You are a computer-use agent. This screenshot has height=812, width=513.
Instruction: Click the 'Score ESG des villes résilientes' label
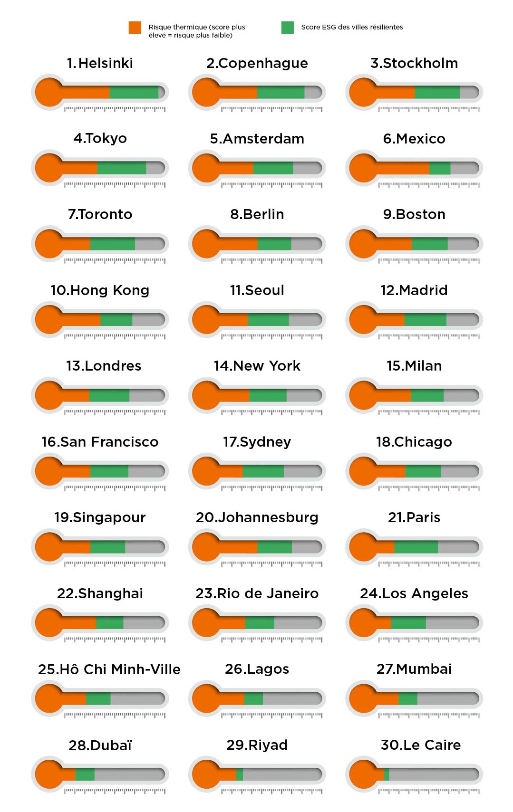[352, 27]
